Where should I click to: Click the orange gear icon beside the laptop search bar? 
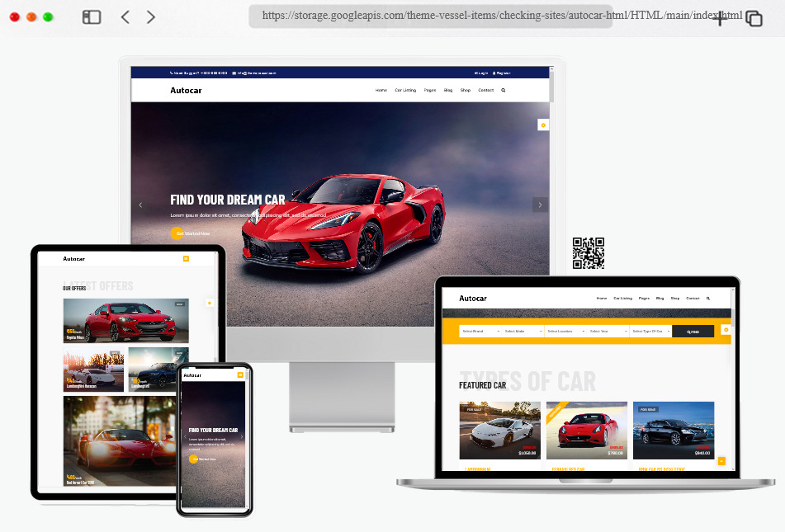[725, 329]
